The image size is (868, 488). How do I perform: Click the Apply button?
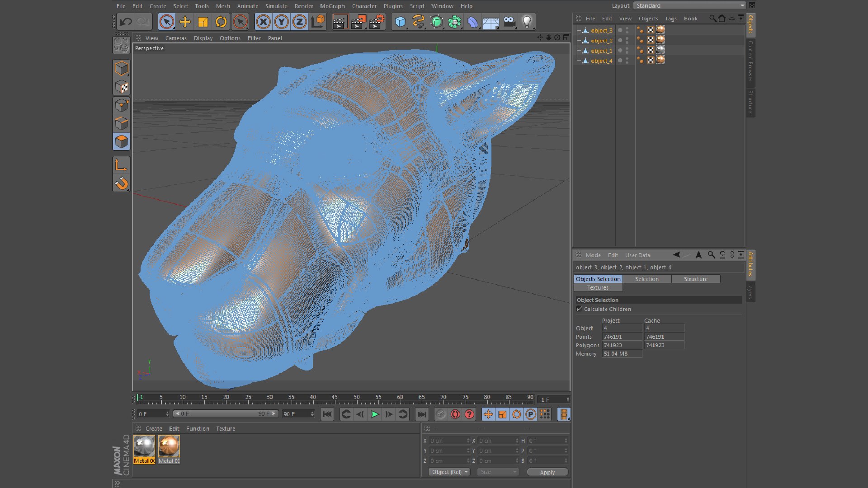tap(547, 472)
